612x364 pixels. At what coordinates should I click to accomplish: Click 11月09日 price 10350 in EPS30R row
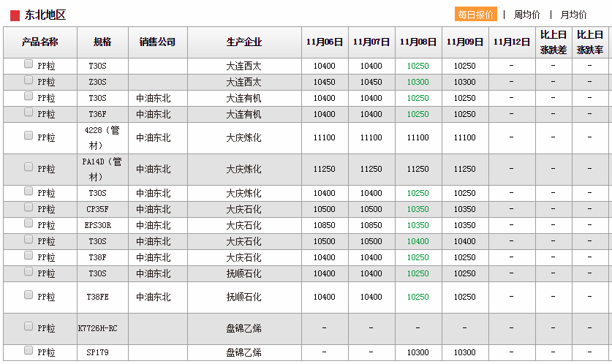click(x=465, y=225)
